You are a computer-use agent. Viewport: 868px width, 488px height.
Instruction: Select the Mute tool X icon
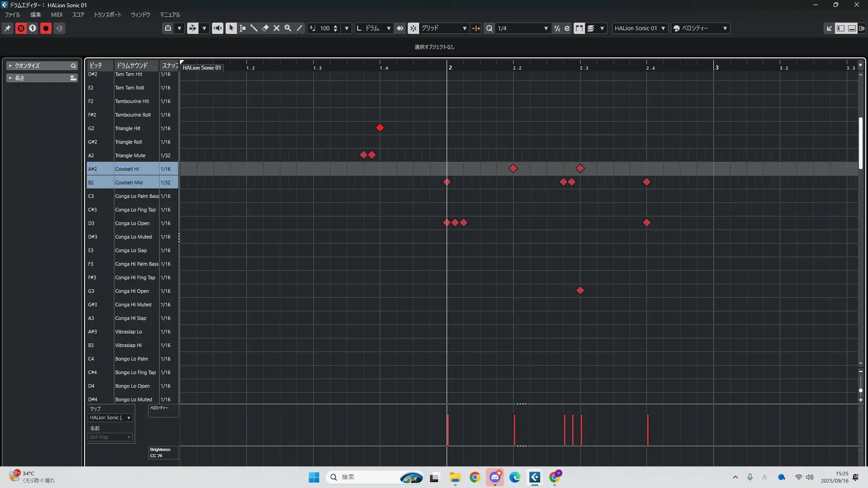click(x=277, y=28)
